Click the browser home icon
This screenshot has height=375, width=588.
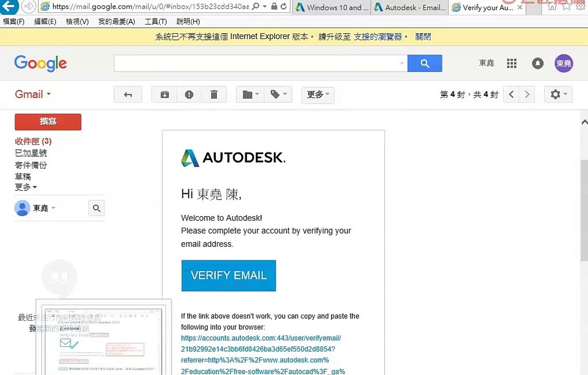(552, 6)
